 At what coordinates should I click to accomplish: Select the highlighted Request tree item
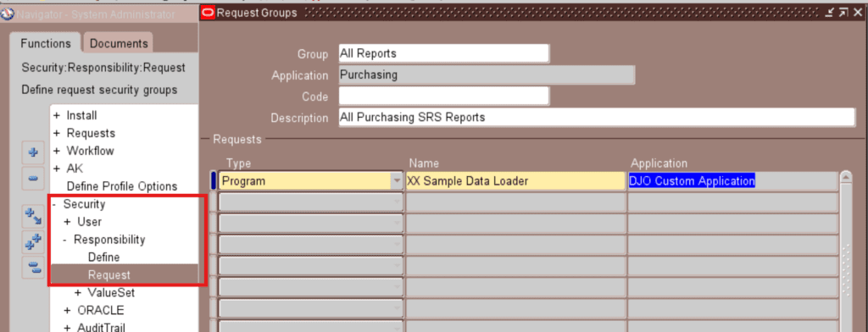tap(109, 275)
